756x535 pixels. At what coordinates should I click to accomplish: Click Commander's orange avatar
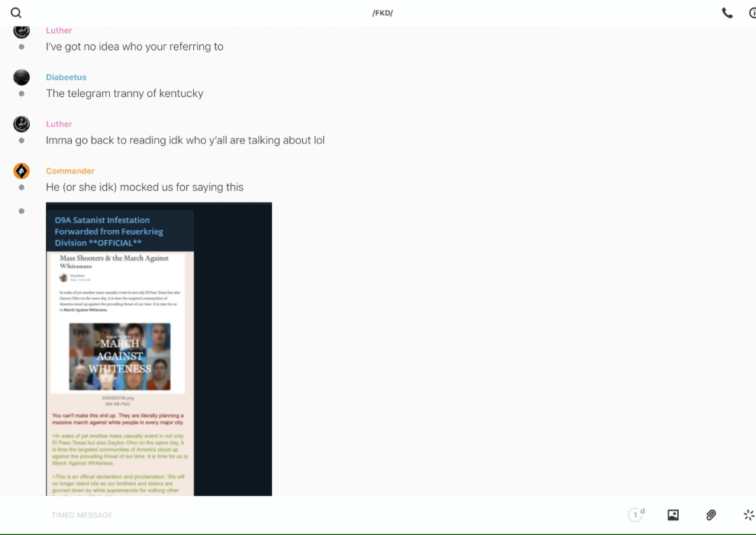click(21, 171)
